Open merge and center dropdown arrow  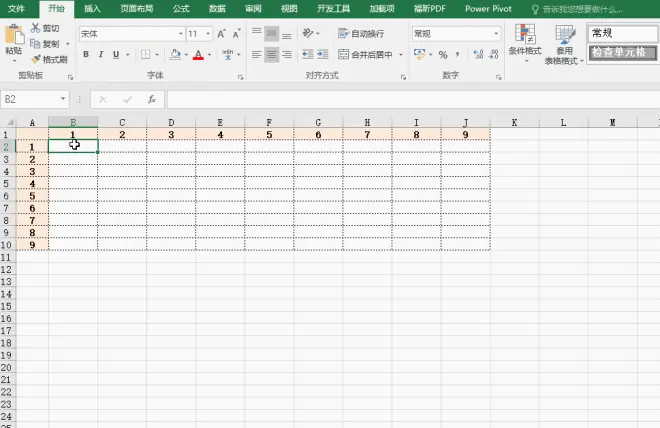[x=401, y=55]
